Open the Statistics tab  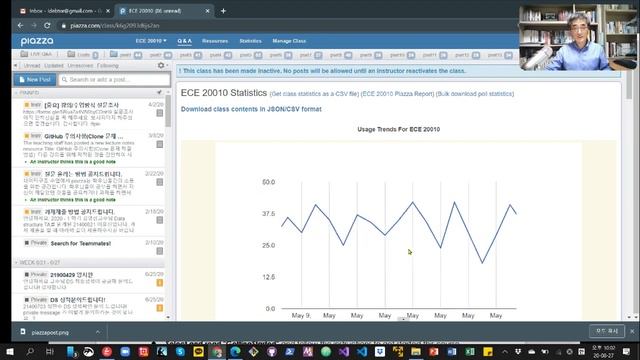tap(250, 41)
